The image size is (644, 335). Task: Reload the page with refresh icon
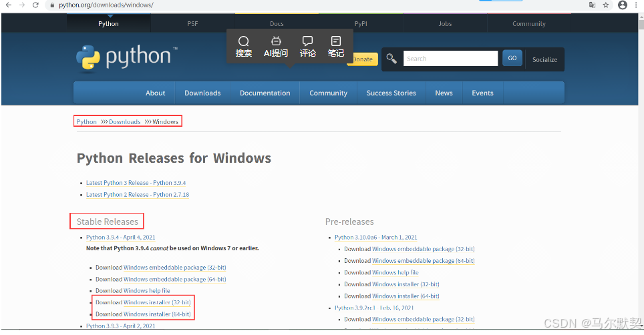(x=35, y=5)
